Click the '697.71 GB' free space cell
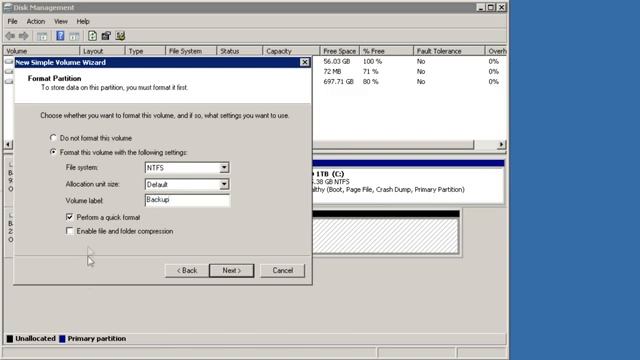Screen dimensions: 640x360 coord(338,82)
